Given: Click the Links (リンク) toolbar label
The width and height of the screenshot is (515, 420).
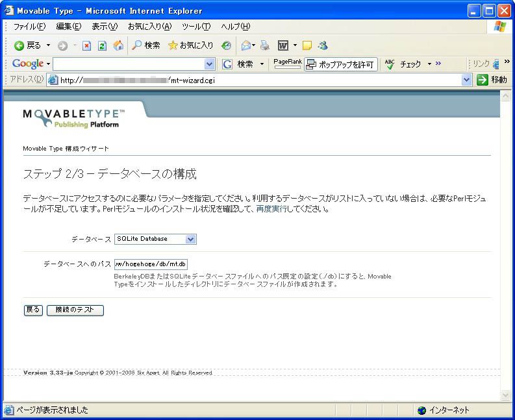Looking at the screenshot, I should (481, 64).
